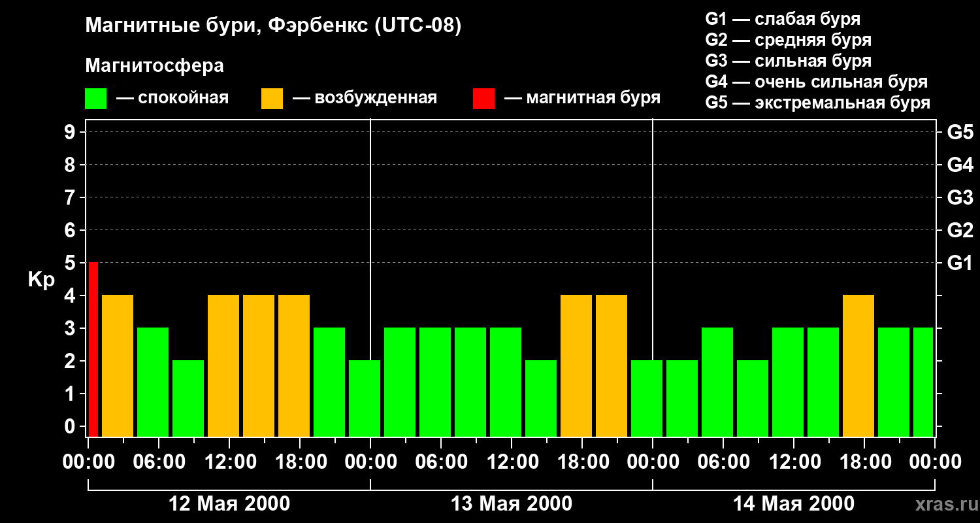The width and height of the screenshot is (980, 523).
Task: Click the «— магнитная буря» legend label
Action: 582,99
